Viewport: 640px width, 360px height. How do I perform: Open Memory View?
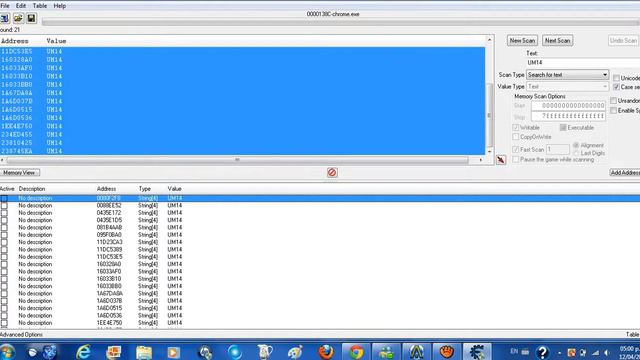coord(20,173)
